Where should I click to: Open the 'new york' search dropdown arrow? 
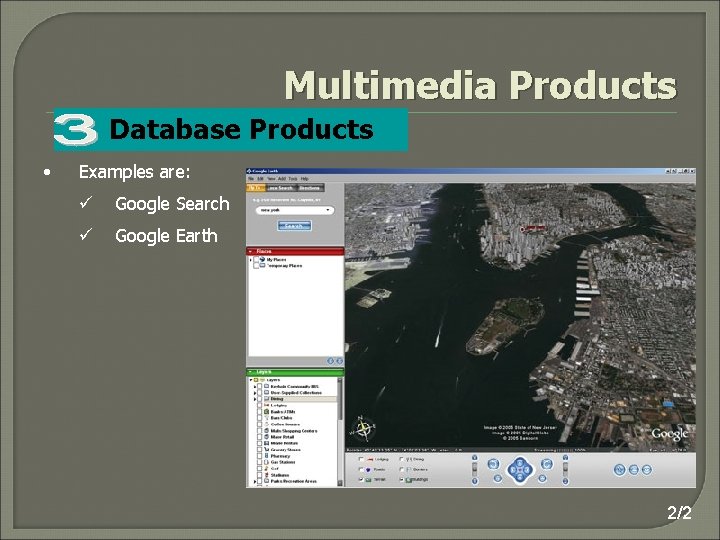(x=328, y=210)
